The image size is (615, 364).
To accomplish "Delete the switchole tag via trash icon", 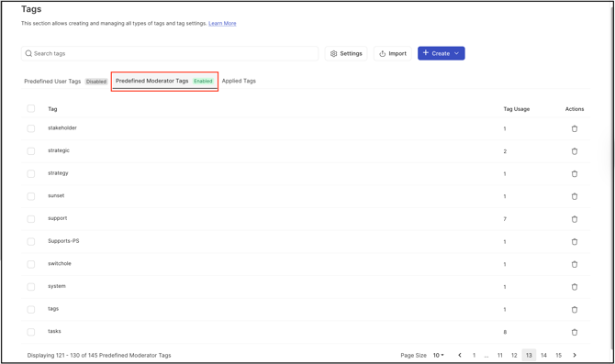I will tap(575, 264).
